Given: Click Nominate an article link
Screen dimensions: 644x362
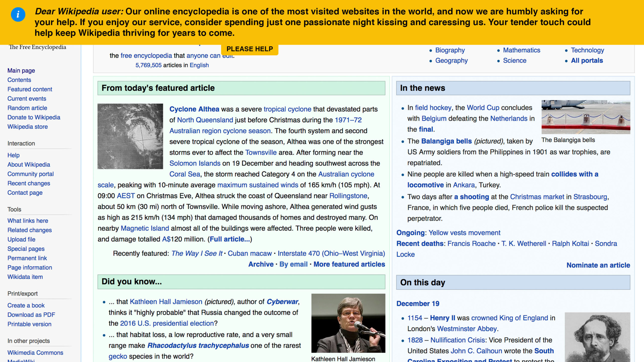Looking at the screenshot, I should tap(598, 265).
